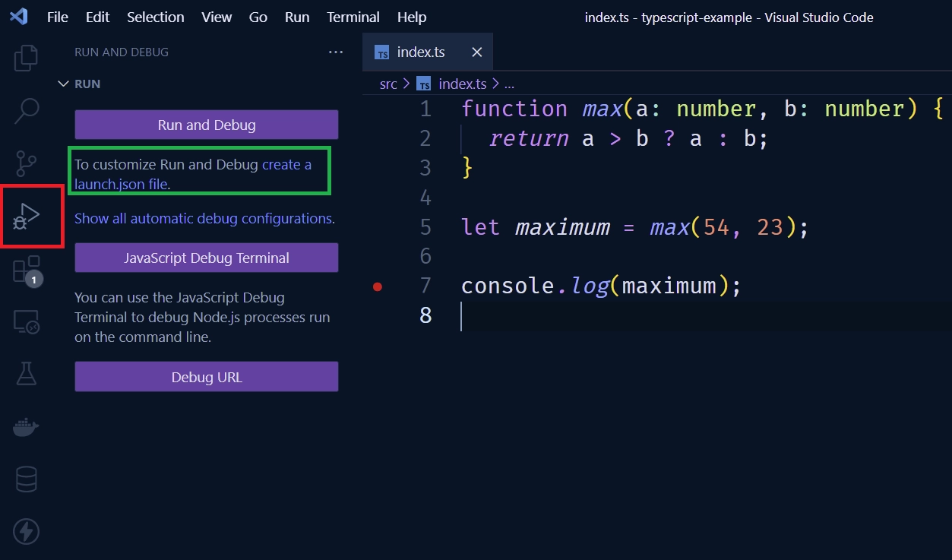Screen dimensions: 952x560
Task: Open the Selection menu
Action: tap(155, 17)
